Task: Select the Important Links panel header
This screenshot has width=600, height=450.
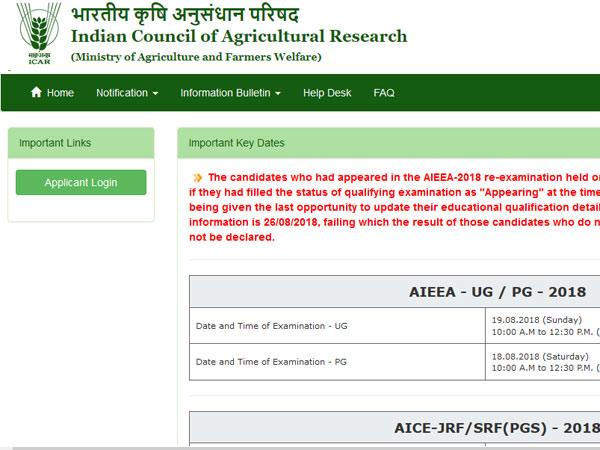Action: point(81,143)
